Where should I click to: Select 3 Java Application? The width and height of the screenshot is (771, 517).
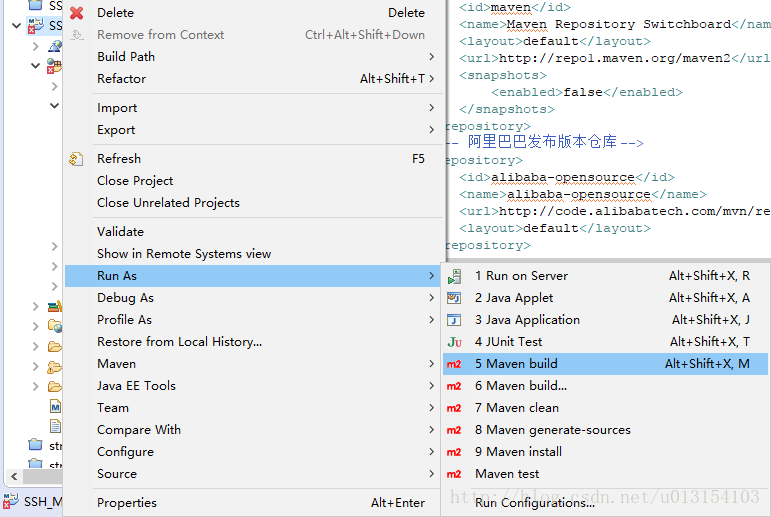coord(605,320)
